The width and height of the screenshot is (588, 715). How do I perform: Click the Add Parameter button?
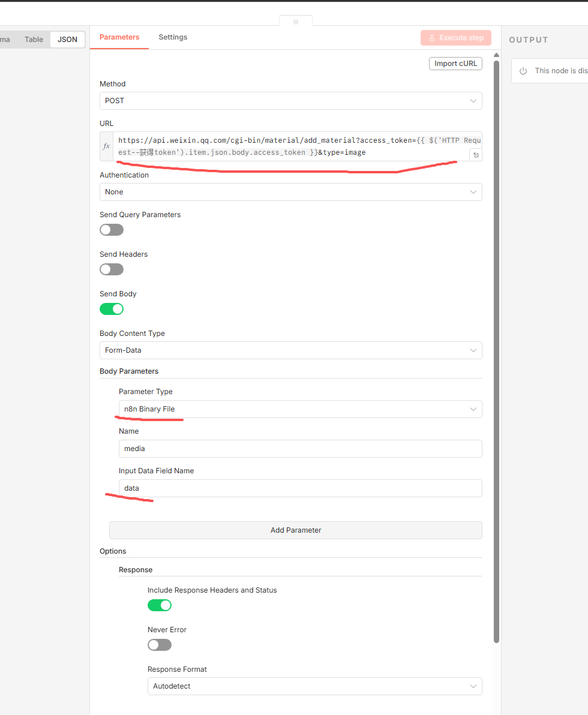[x=296, y=530]
